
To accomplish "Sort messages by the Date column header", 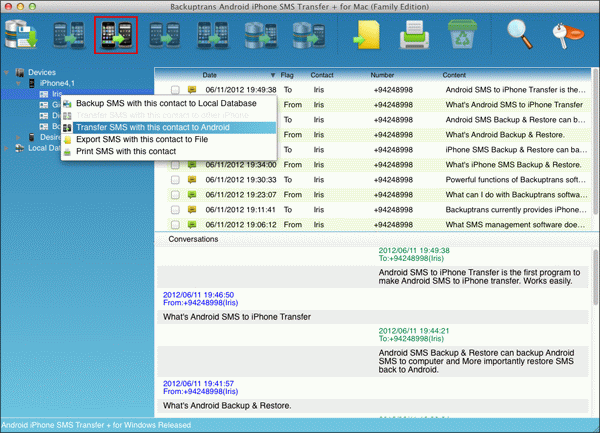I will (210, 75).
